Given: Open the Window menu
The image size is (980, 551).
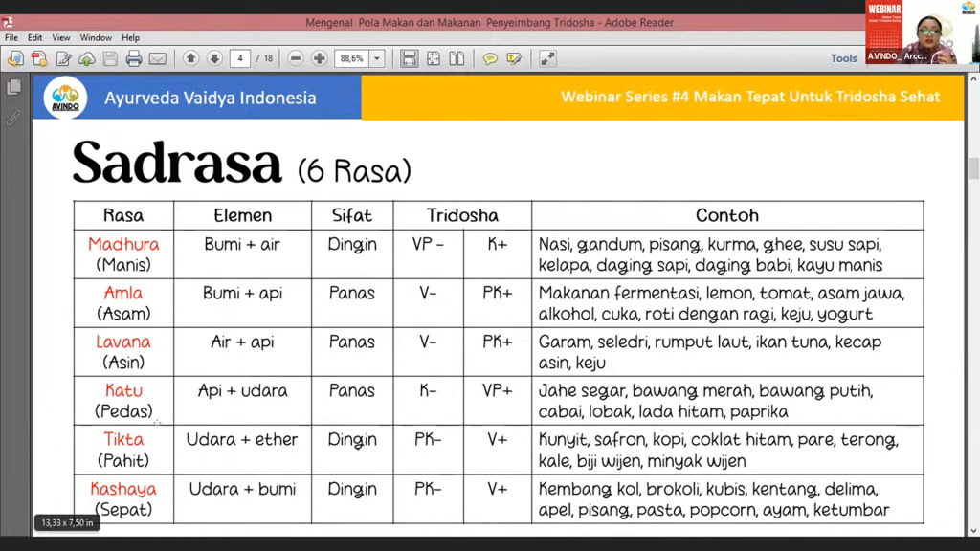Looking at the screenshot, I should click(96, 38).
